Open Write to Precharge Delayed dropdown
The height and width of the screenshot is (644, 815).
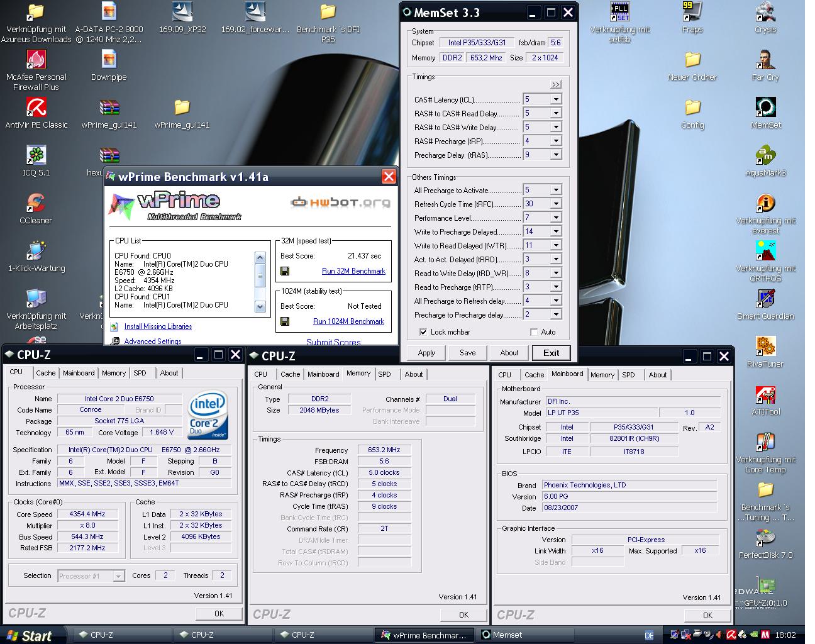click(x=555, y=231)
